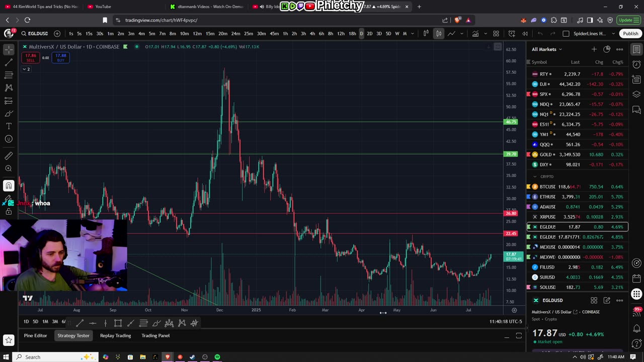The image size is (644, 362).
Task: Open the apps grid icon in right sidebar
Action: coord(636,294)
